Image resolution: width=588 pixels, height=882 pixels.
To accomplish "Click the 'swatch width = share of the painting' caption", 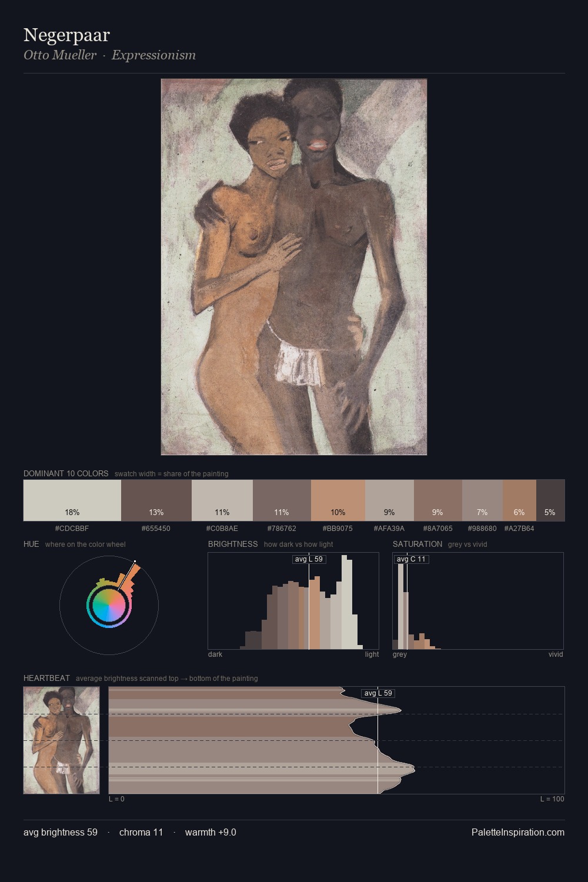I will click(172, 474).
